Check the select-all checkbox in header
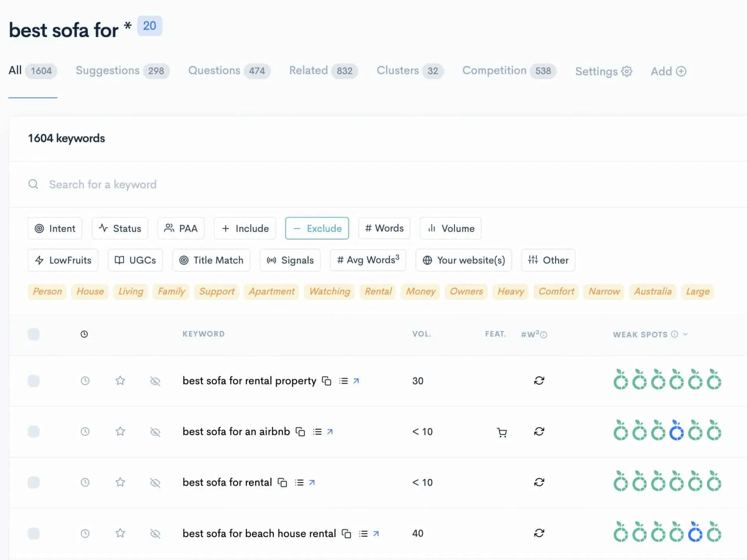Image resolution: width=747 pixels, height=560 pixels. (34, 334)
